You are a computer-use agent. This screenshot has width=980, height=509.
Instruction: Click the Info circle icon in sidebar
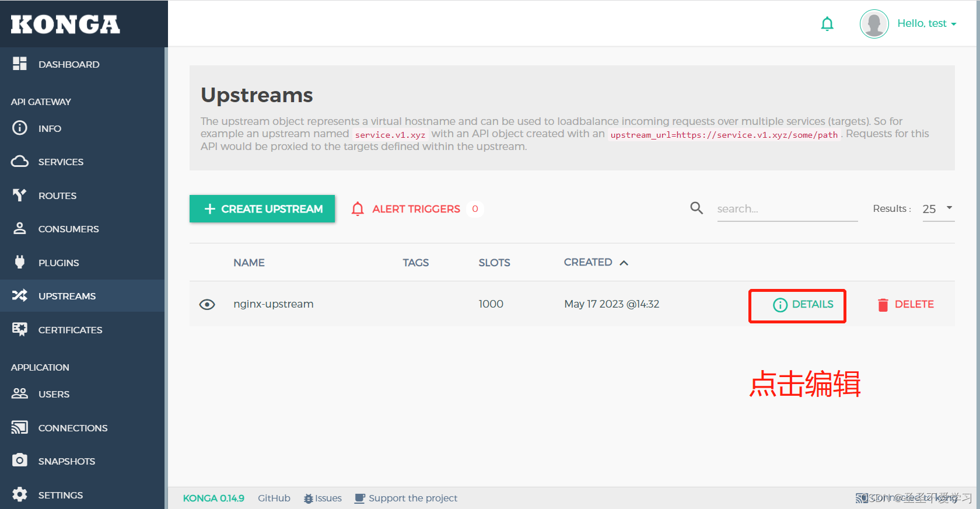(20, 128)
